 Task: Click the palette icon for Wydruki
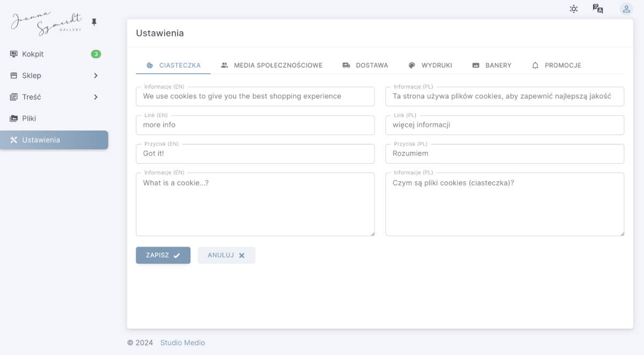pos(412,66)
